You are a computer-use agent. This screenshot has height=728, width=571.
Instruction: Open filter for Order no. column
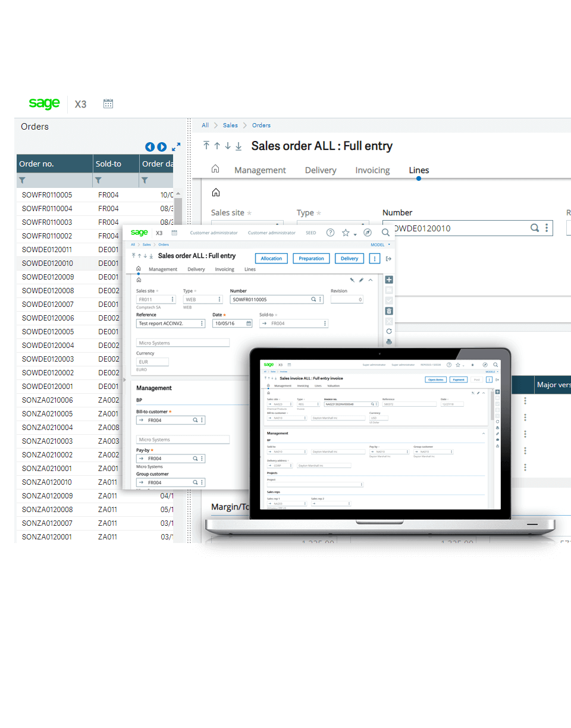[23, 180]
